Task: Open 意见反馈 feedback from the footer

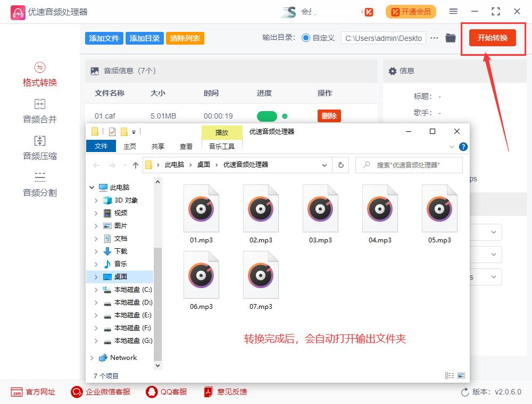Action: coord(224,392)
